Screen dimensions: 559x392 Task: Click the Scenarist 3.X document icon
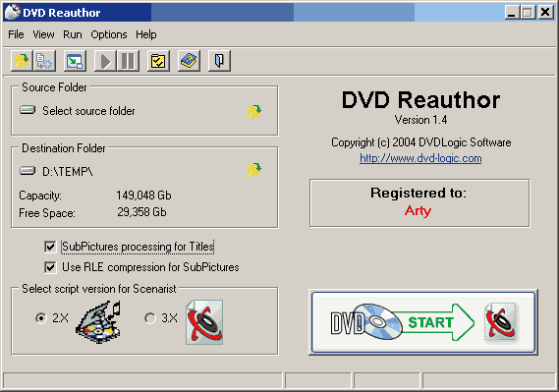pyautogui.click(x=204, y=322)
